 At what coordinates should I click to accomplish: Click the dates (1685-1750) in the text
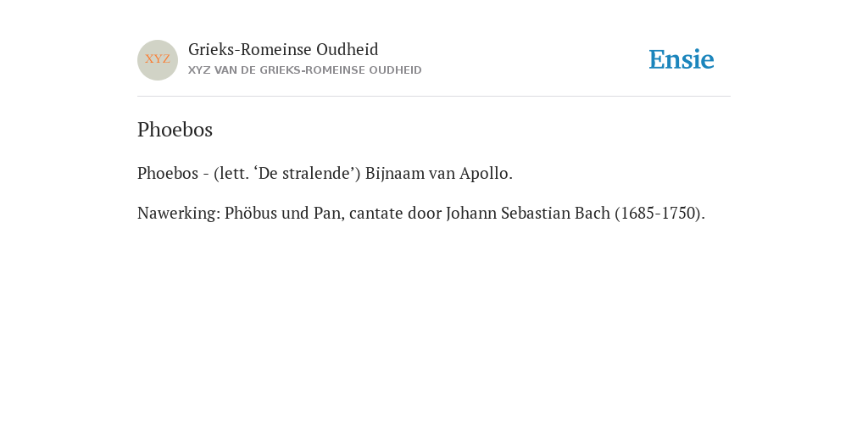(659, 213)
